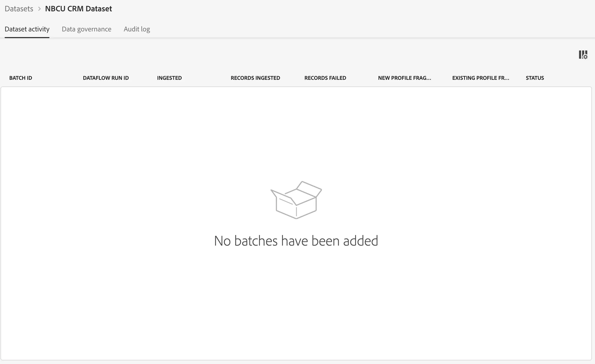
Task: Click the INGESTED column header
Action: [169, 78]
